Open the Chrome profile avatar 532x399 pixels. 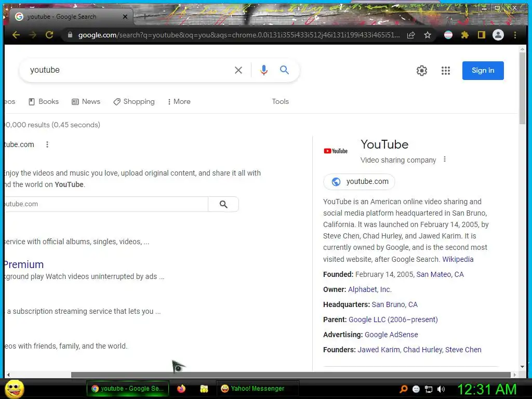point(498,35)
